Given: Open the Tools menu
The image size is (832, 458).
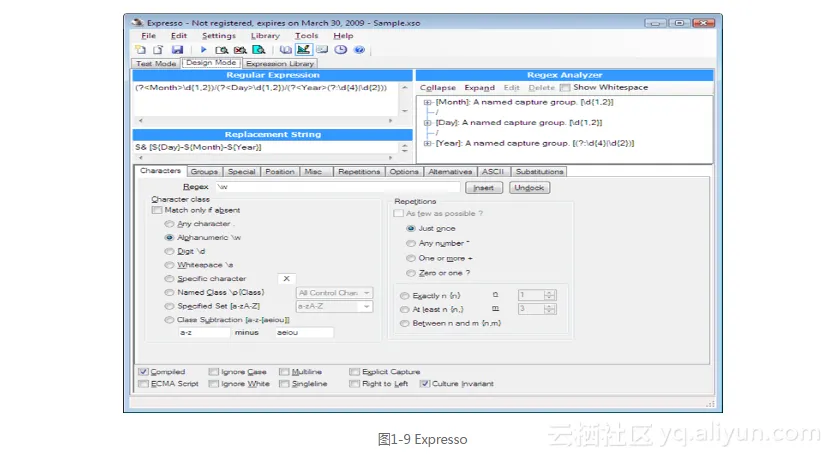Looking at the screenshot, I should click(x=307, y=36).
